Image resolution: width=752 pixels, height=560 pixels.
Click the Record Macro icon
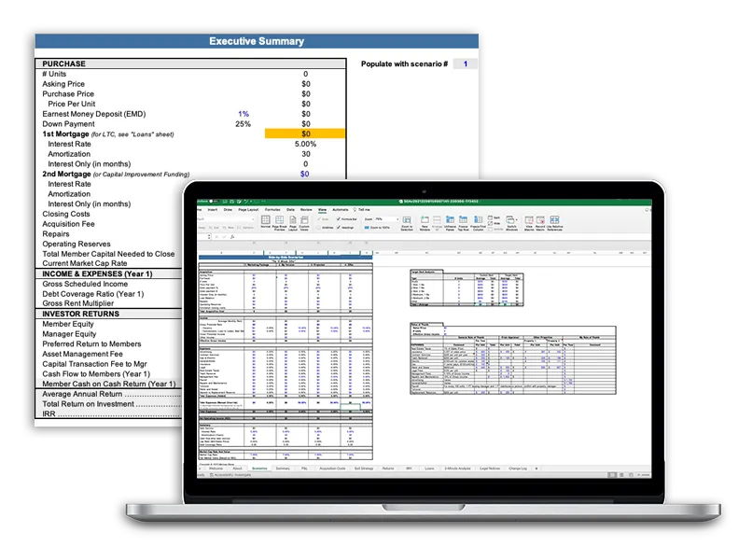point(540,219)
